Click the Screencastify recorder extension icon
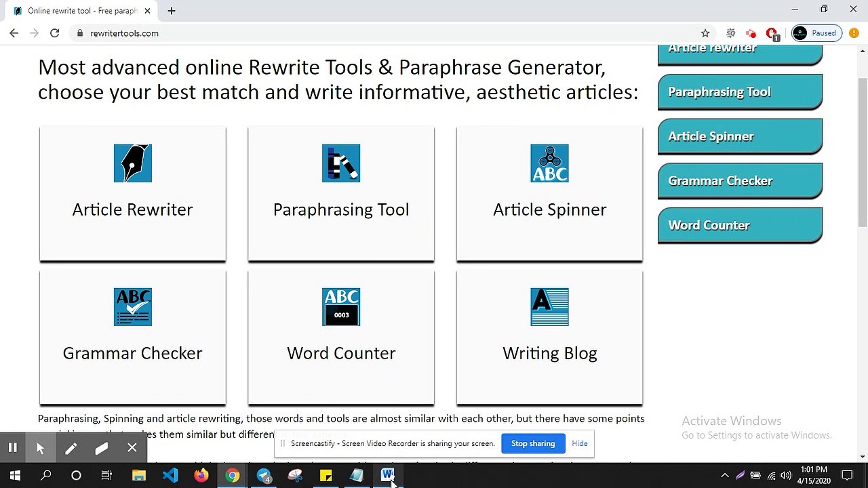The height and width of the screenshot is (488, 868). tap(751, 33)
